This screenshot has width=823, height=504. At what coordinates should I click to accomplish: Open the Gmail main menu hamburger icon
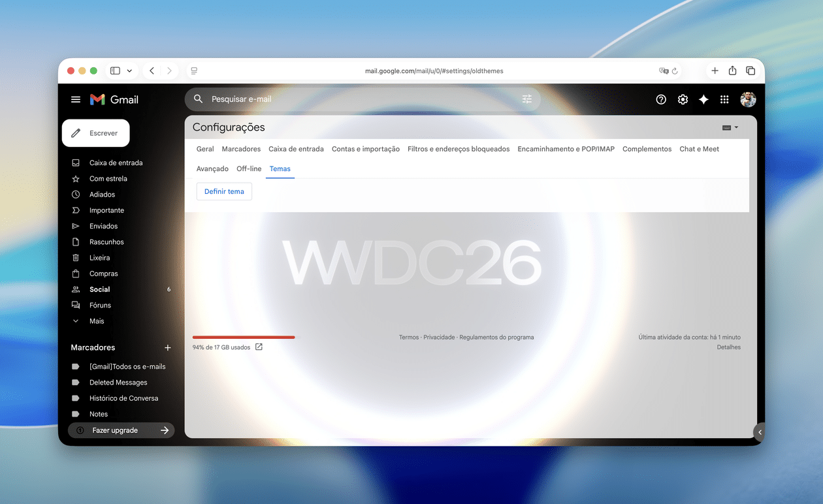[76, 99]
